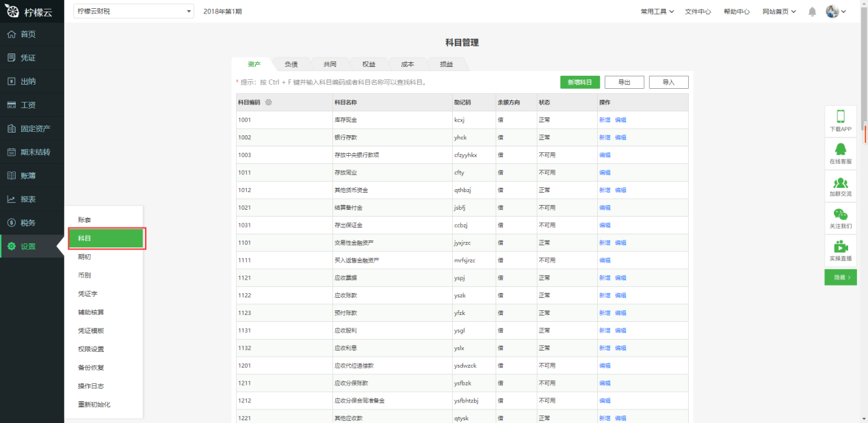Switch to the 损益 tab
The image size is (868, 423).
446,64
